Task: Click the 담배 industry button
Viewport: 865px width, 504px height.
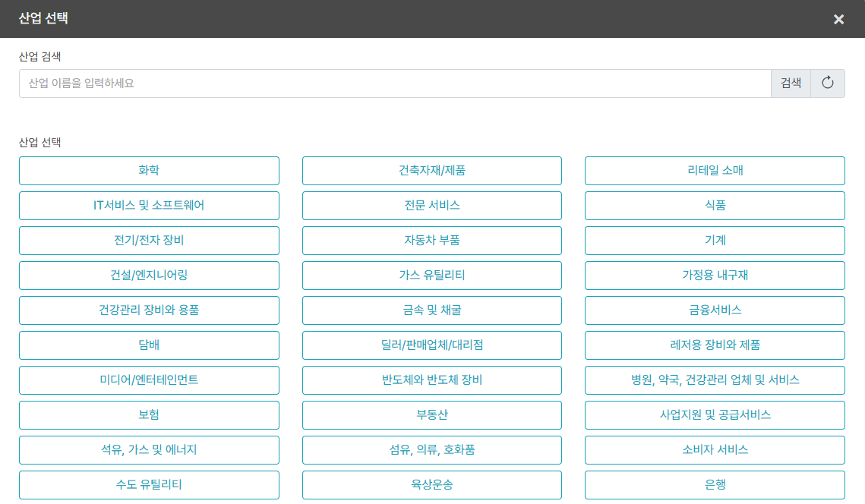Action: pos(149,345)
